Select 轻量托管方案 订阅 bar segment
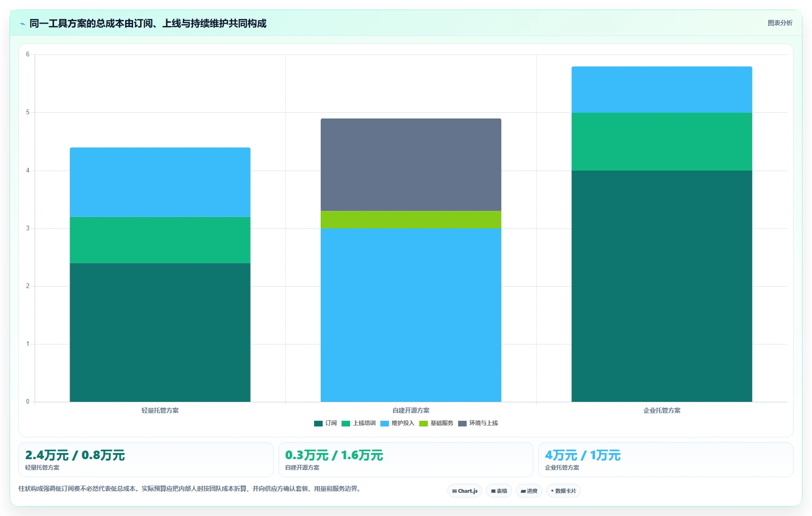The image size is (812, 516). (x=160, y=333)
